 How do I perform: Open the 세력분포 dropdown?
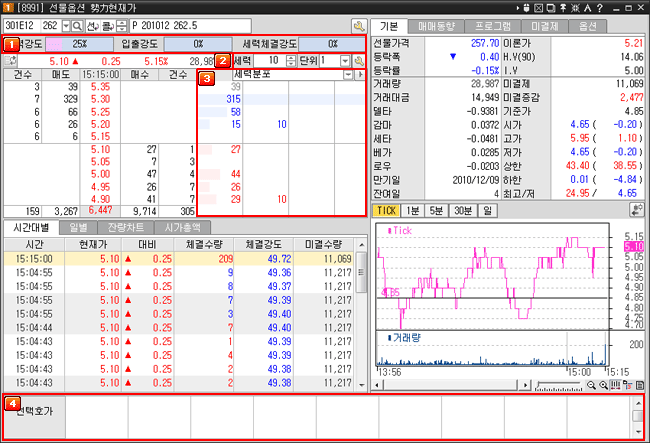pos(348,75)
